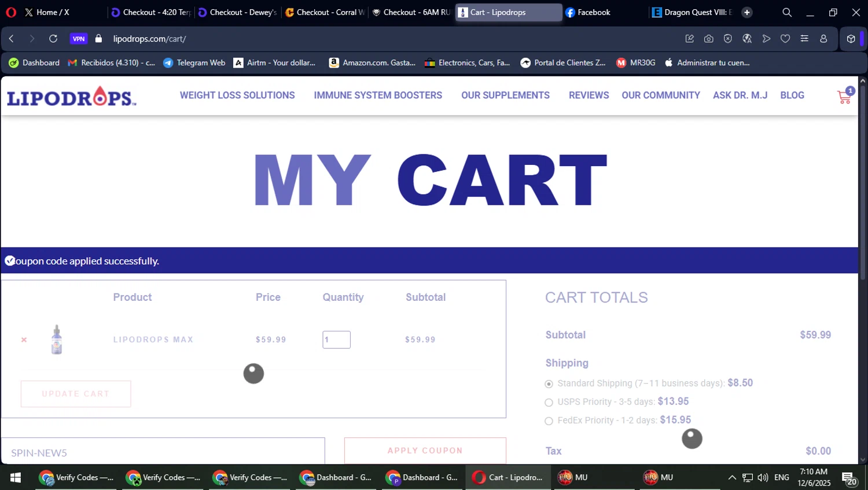Open Dashboard bookmark

34,62
